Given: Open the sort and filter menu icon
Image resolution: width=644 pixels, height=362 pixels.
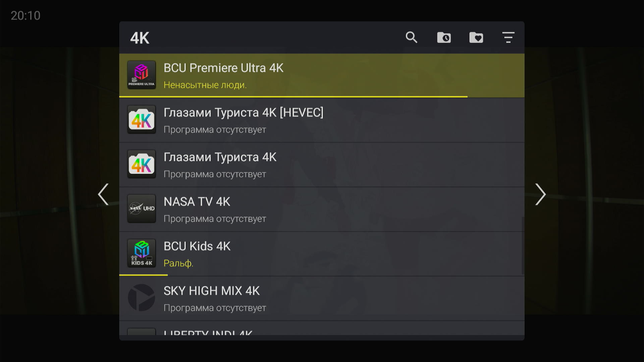Looking at the screenshot, I should click(x=508, y=38).
